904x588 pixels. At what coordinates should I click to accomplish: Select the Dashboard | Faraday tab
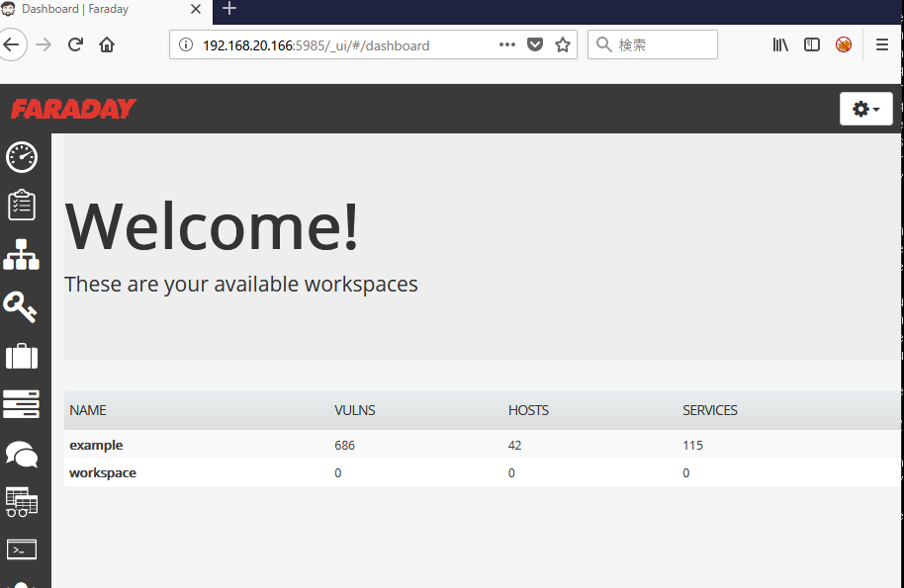click(106, 10)
